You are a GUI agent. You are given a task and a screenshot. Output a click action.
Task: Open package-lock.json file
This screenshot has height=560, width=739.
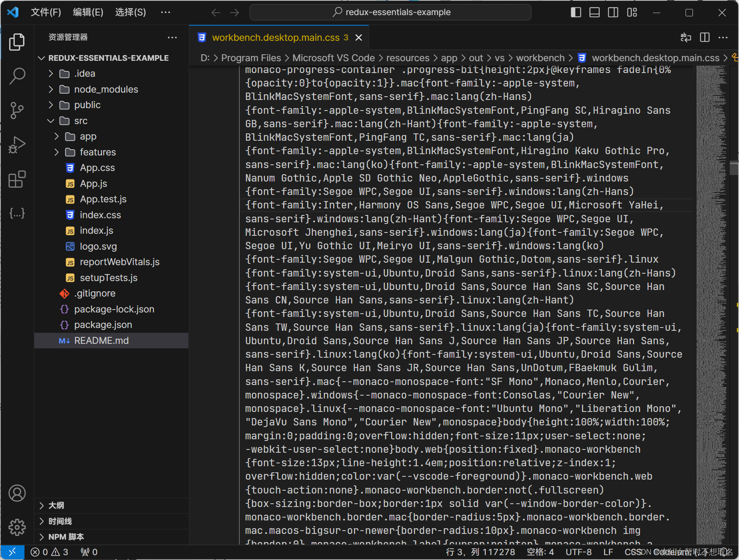111,309
